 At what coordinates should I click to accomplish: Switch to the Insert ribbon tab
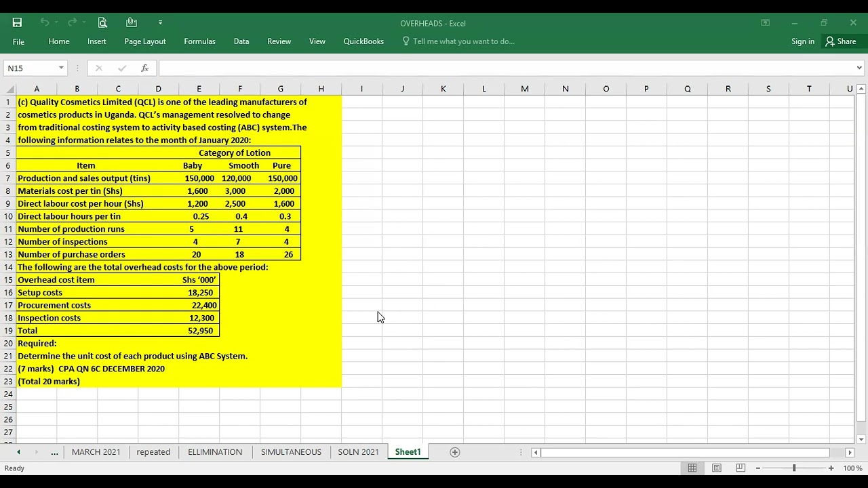pos(97,41)
